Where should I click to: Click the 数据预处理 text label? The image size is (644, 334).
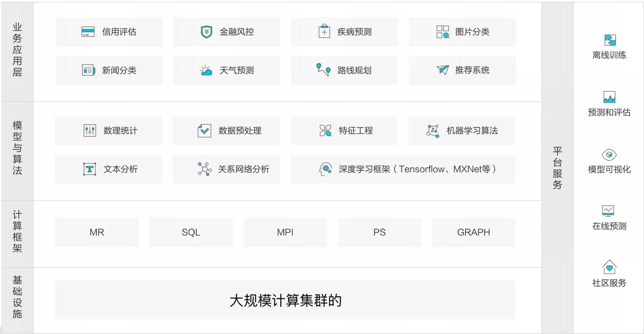tap(240, 131)
